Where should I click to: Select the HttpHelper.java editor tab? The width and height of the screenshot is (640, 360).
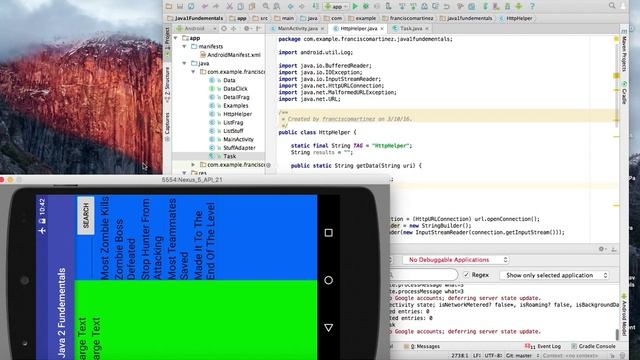point(358,29)
